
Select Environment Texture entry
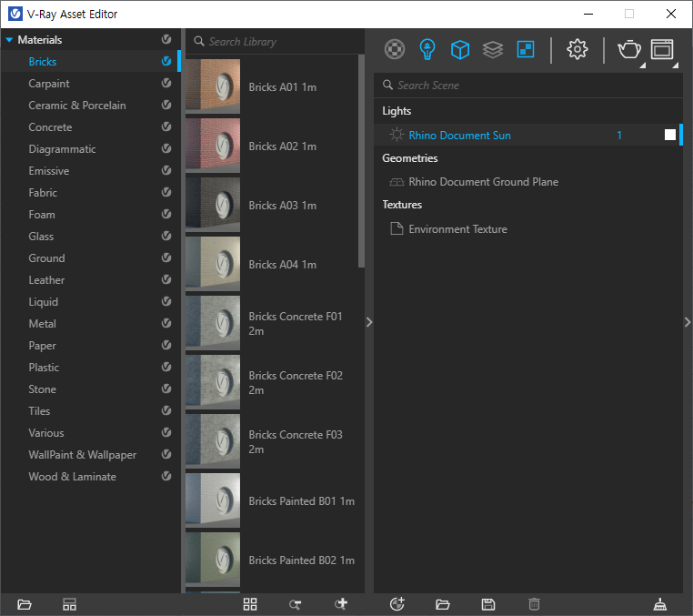(528, 229)
